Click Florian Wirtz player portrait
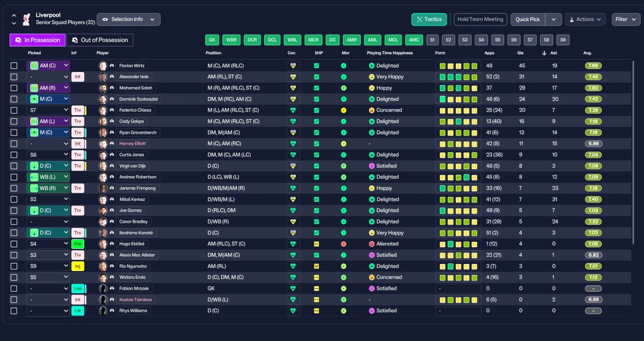 click(x=103, y=65)
